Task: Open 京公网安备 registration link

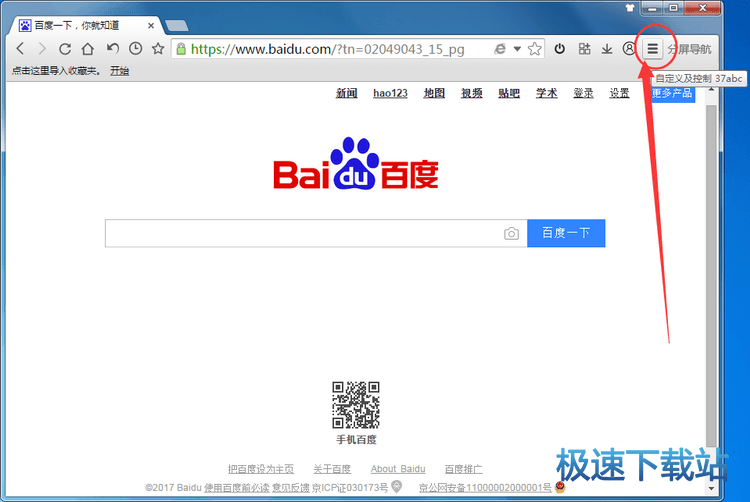Action: pos(485,488)
